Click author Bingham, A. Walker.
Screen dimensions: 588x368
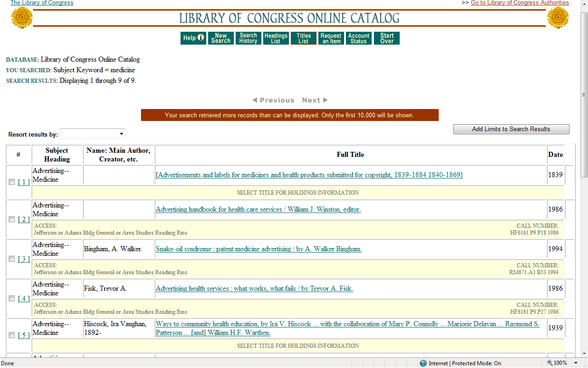(x=113, y=249)
